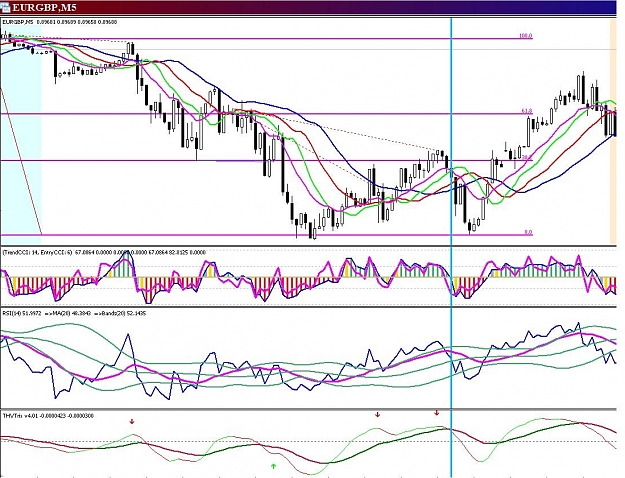
Task: Select the vertical blue line on the chart
Action: coord(451,247)
